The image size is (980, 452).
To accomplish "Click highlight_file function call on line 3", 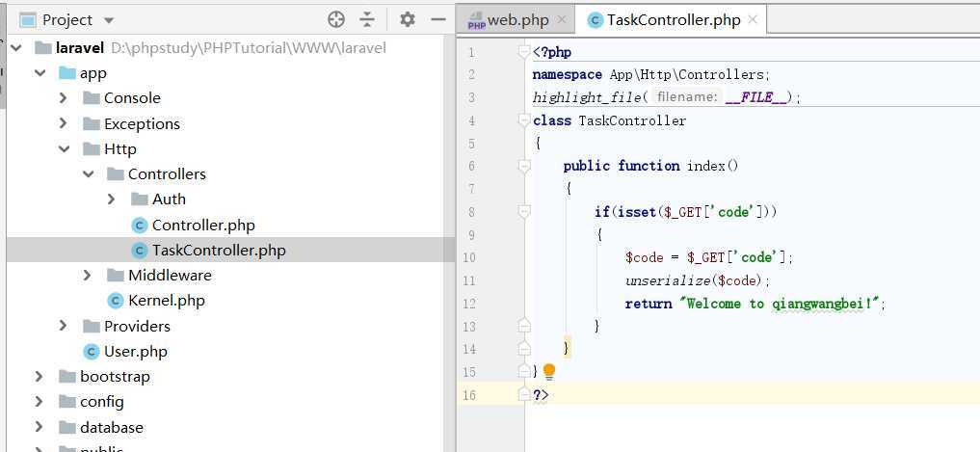I will click(587, 97).
